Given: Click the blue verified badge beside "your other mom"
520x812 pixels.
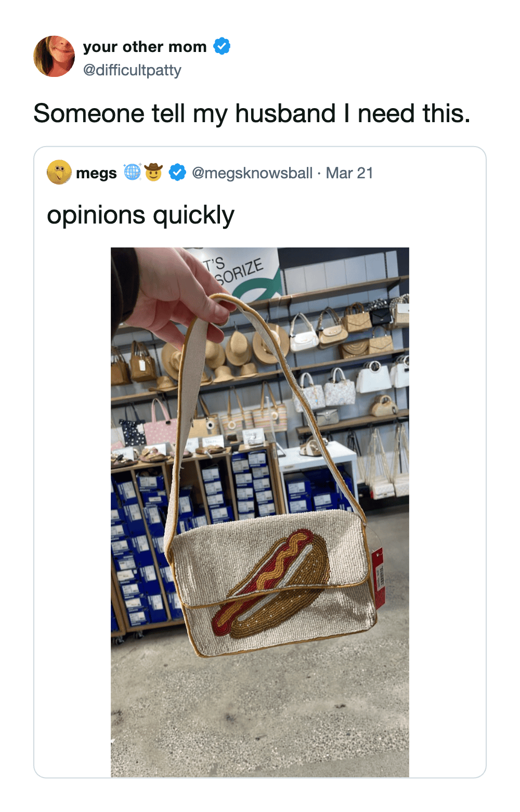Looking at the screenshot, I should pos(222,46).
